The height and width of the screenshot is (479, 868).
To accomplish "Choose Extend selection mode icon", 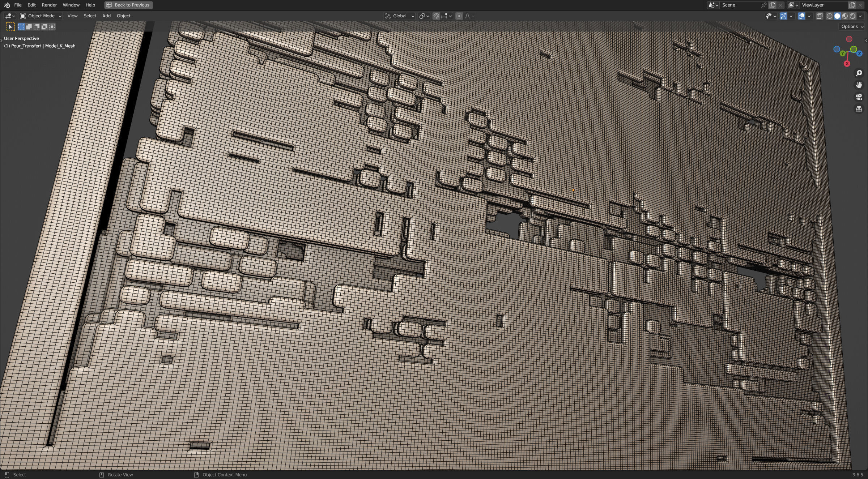I will point(29,27).
